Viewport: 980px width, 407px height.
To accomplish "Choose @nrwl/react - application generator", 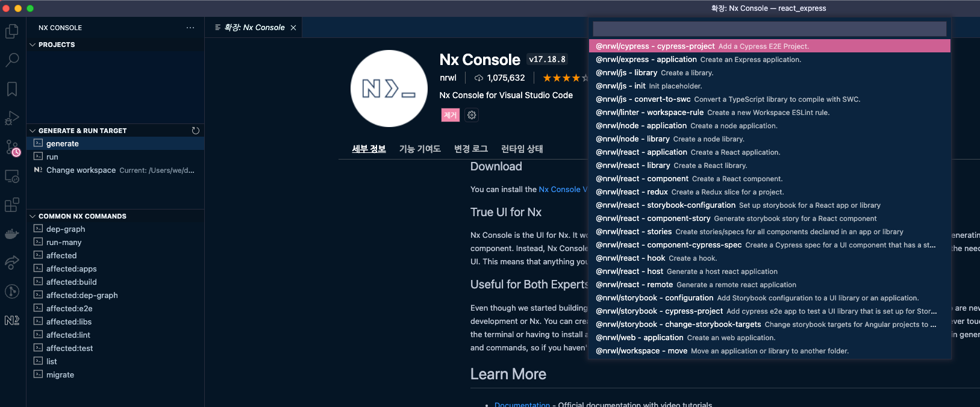I will [x=769, y=152].
